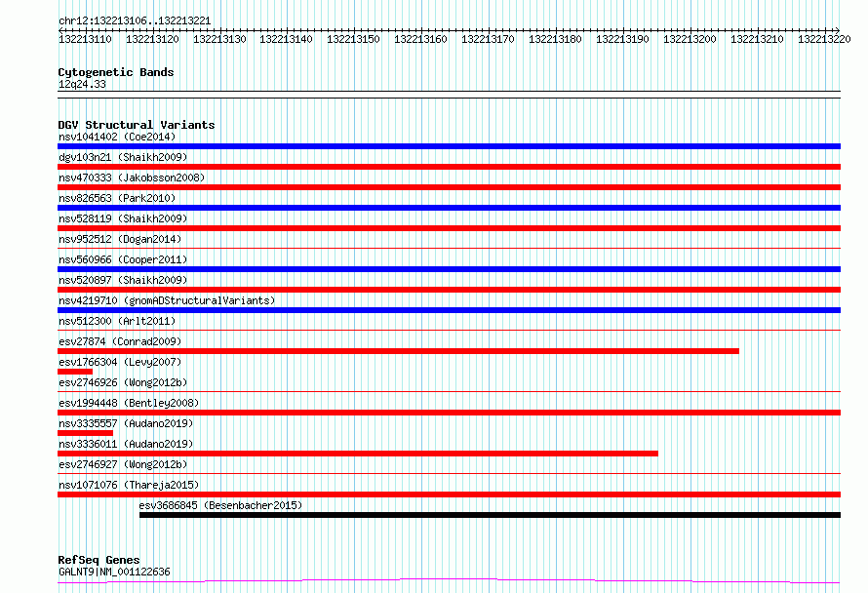Select the nsv3336011 (Audano2019) label

click(126, 444)
